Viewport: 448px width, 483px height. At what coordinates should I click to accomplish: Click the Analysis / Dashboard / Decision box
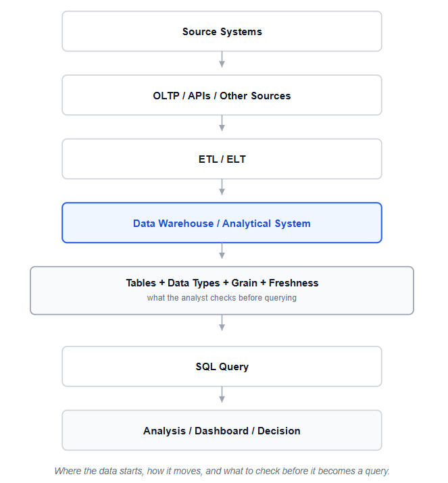point(222,430)
